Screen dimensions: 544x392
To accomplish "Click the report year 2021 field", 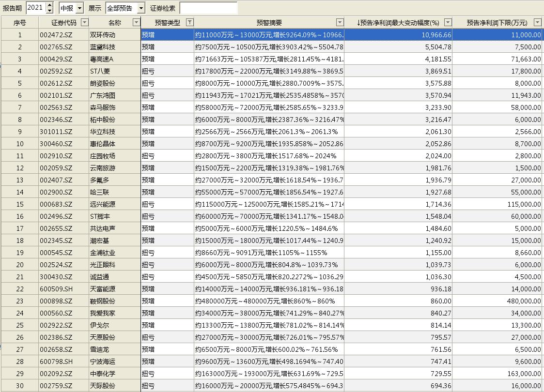I will [x=35, y=8].
